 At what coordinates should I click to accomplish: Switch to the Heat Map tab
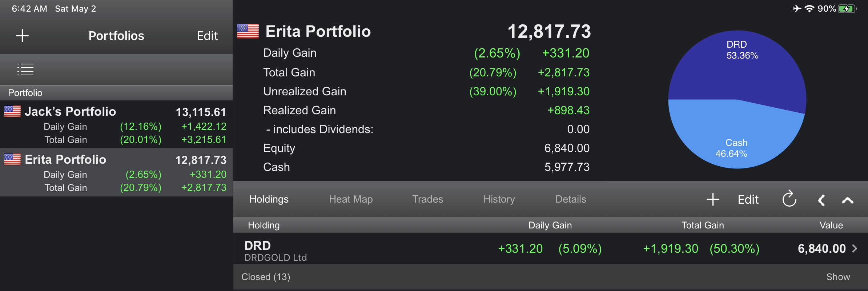351,199
